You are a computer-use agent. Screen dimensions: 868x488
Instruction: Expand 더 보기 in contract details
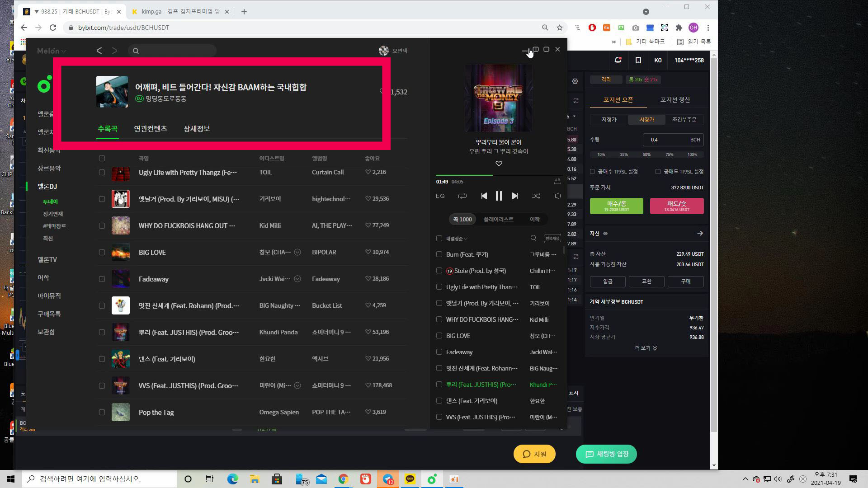[646, 348]
